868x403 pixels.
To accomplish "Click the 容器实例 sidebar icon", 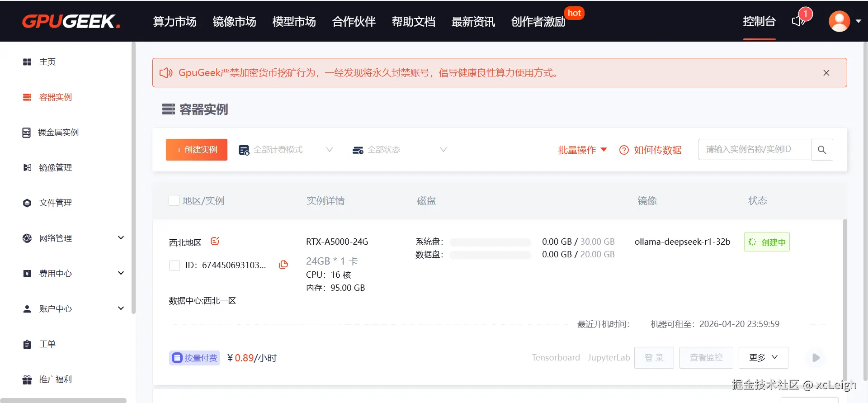I will click(27, 97).
